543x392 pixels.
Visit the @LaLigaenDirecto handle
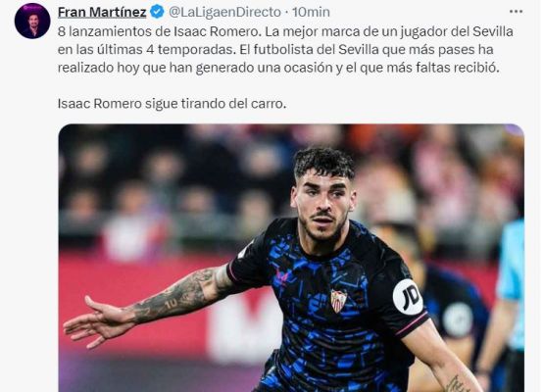click(x=224, y=12)
